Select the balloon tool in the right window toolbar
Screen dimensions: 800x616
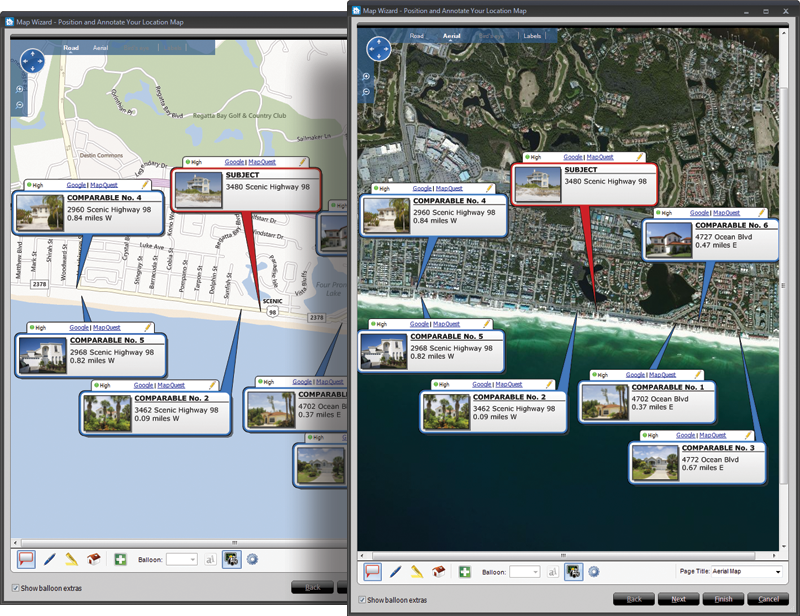point(372,572)
